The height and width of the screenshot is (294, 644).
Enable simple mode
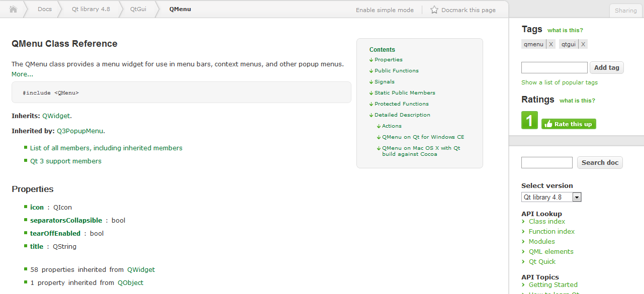tap(385, 10)
